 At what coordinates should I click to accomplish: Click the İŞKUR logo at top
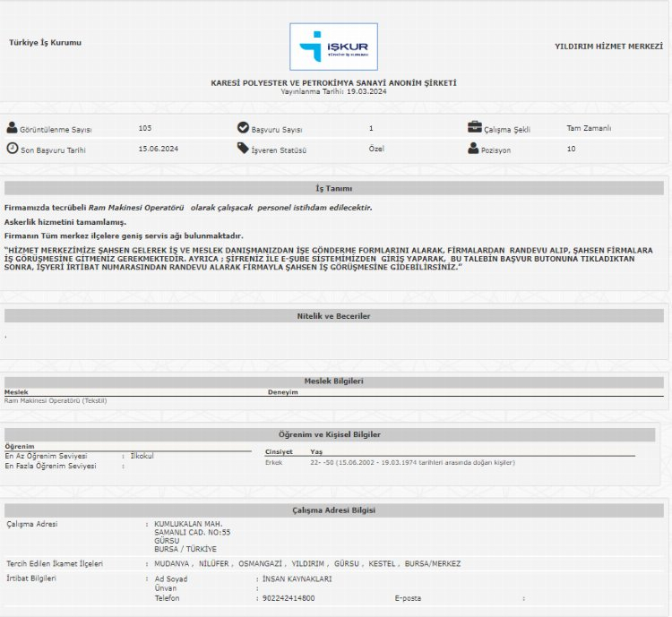click(x=333, y=47)
